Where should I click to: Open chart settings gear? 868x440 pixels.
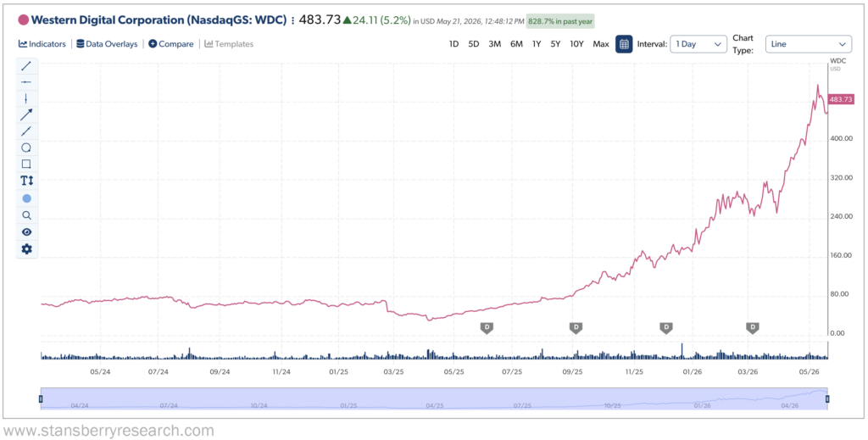pyautogui.click(x=26, y=249)
